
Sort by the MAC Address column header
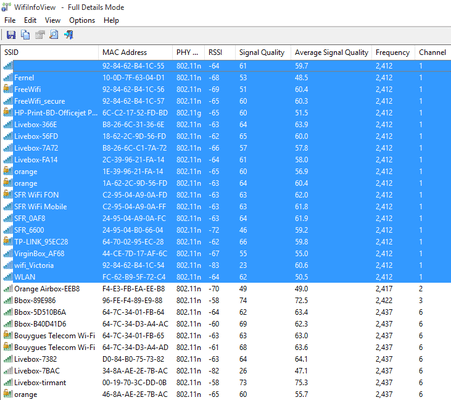coord(136,52)
